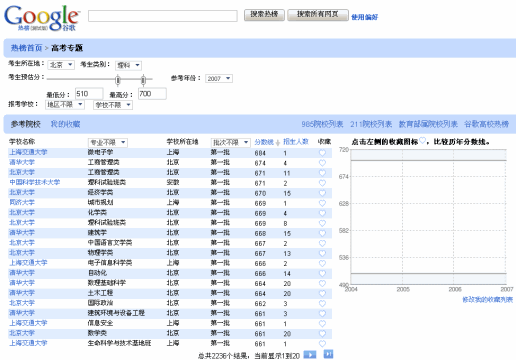Expand the 批次不限 batch filter dropdown
516x360 pixels.
(x=230, y=143)
